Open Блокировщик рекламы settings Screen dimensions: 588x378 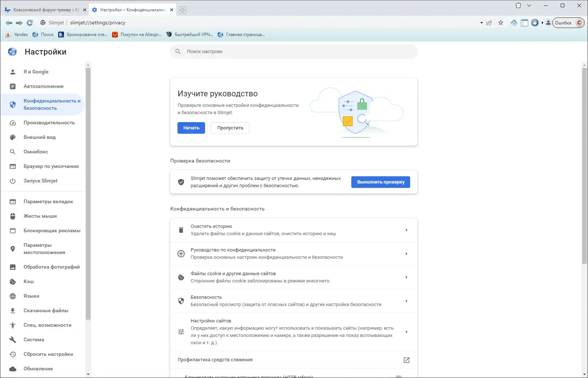(43, 230)
